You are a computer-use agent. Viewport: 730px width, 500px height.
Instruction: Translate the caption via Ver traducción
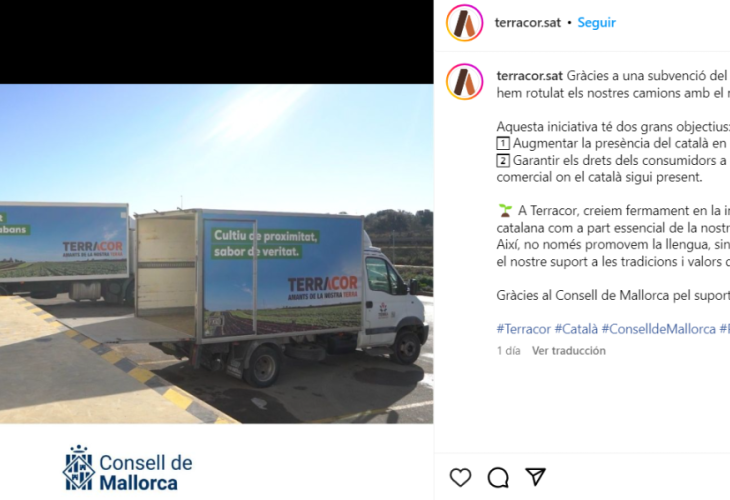point(569,351)
